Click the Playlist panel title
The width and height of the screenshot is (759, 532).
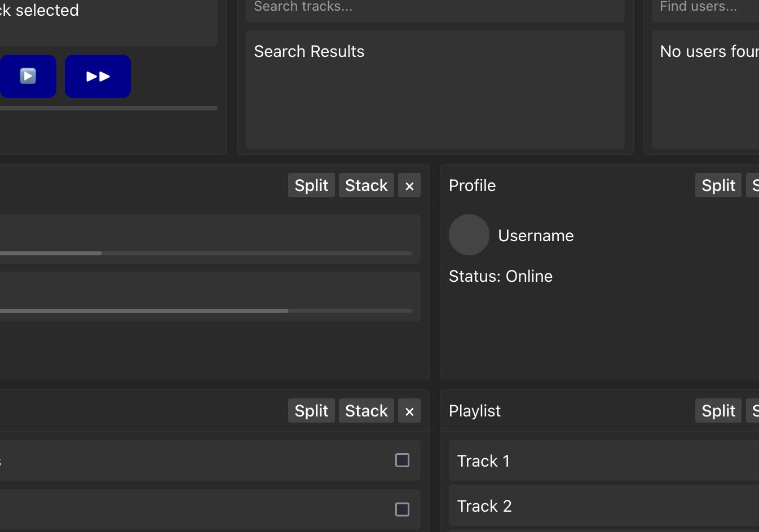click(x=474, y=411)
